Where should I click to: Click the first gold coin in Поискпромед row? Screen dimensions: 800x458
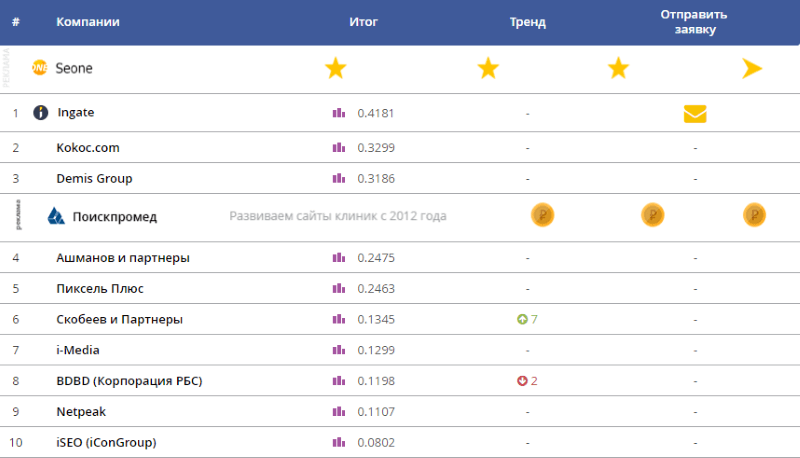point(541,215)
